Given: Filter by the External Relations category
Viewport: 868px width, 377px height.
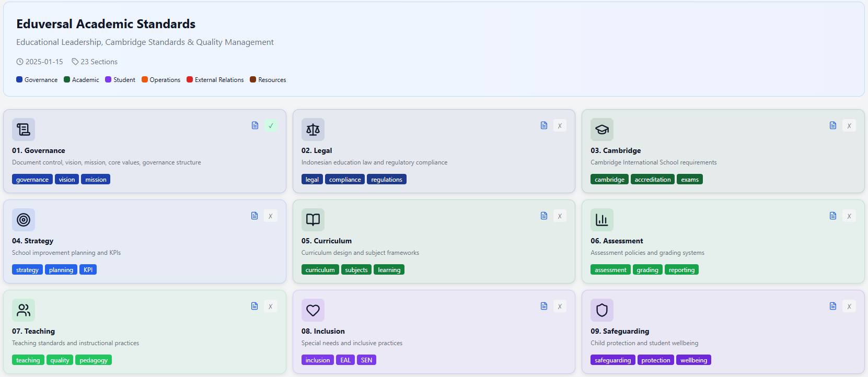Looking at the screenshot, I should point(215,80).
